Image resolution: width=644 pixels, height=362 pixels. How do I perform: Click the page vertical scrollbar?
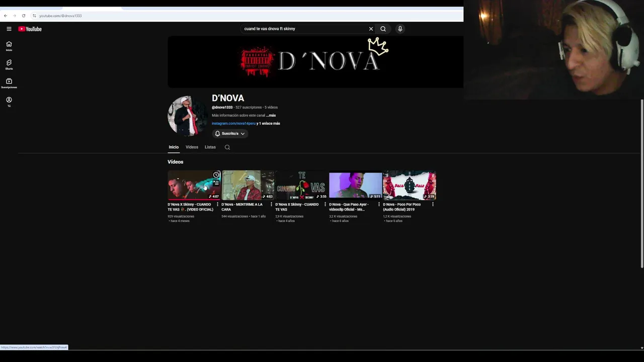pos(641,184)
